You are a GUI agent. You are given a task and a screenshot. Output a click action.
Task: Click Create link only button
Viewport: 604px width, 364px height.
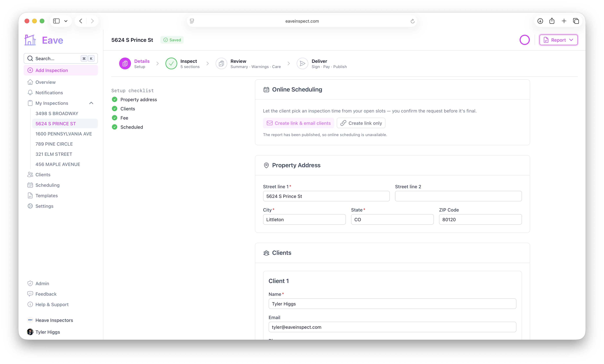(361, 123)
